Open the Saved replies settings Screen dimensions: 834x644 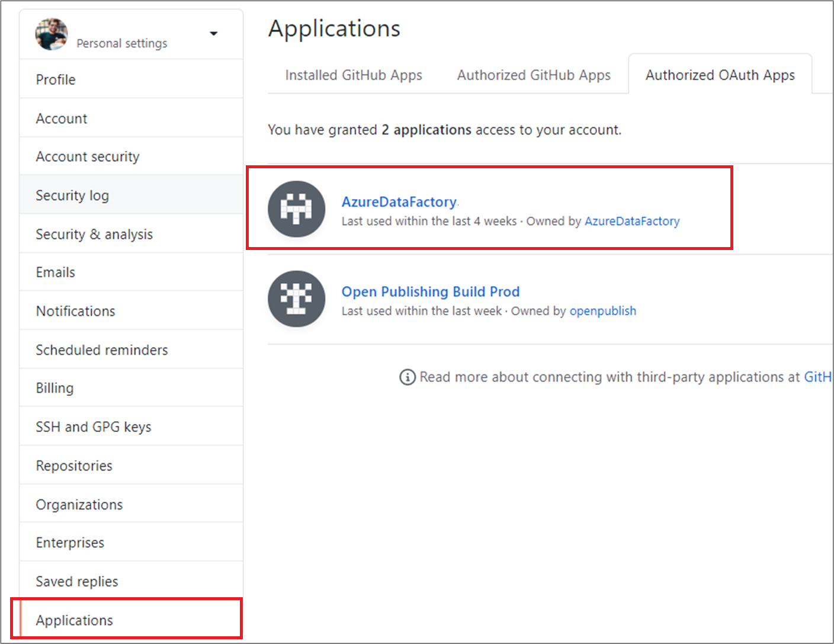pyautogui.click(x=76, y=581)
